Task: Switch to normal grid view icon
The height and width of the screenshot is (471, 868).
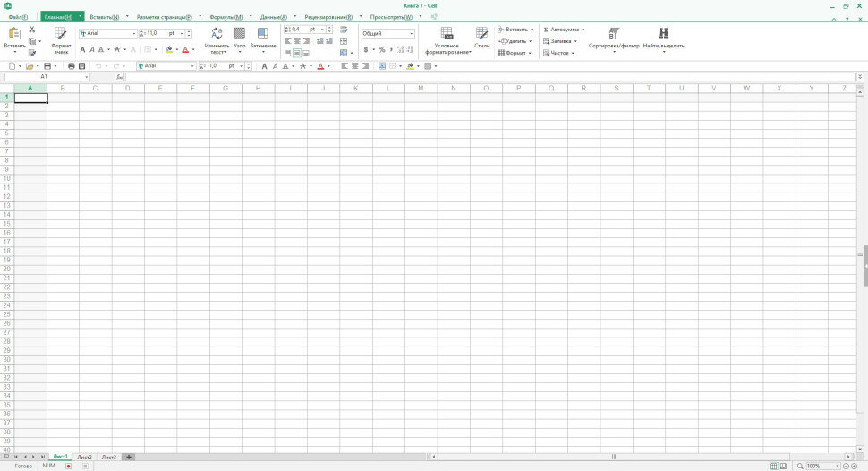Action: click(774, 466)
